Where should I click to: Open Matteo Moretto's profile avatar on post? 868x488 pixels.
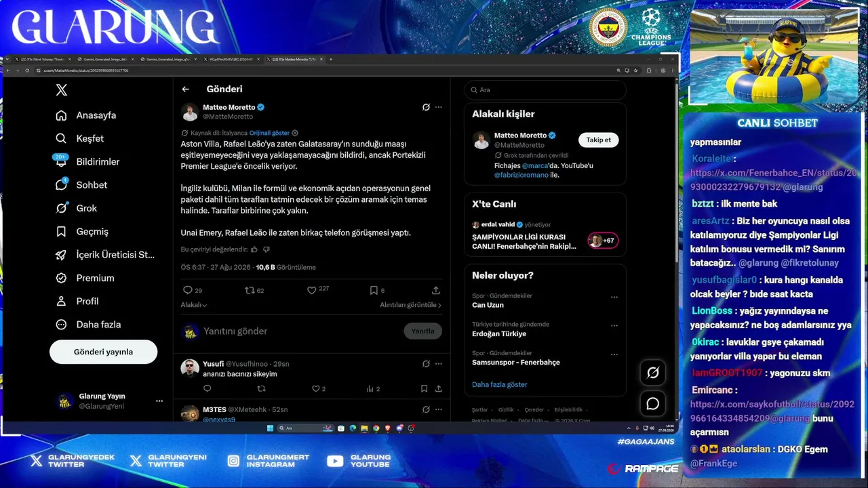coord(190,111)
